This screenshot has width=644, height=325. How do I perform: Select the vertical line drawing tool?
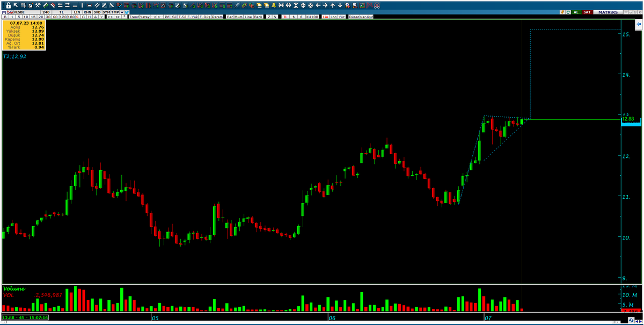(82, 5)
